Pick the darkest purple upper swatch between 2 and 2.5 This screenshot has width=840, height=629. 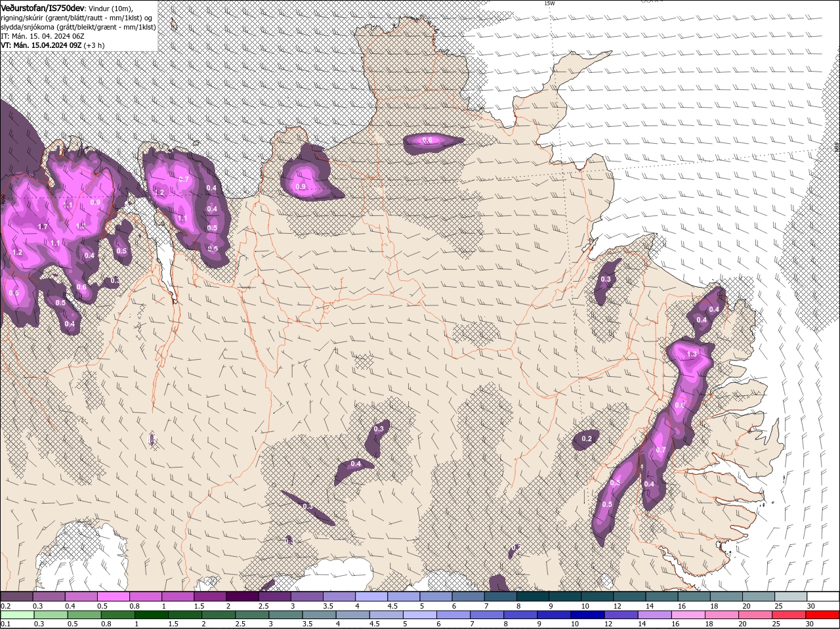(x=241, y=596)
